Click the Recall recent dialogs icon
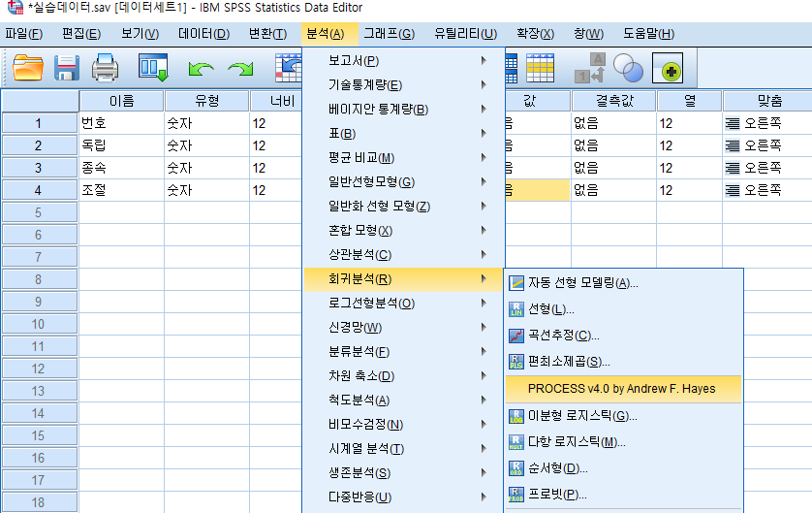The height and width of the screenshot is (513, 812). [153, 68]
